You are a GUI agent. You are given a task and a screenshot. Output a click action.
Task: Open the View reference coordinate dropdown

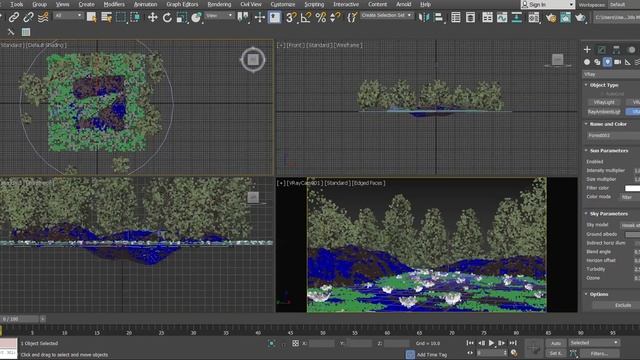coord(219,16)
